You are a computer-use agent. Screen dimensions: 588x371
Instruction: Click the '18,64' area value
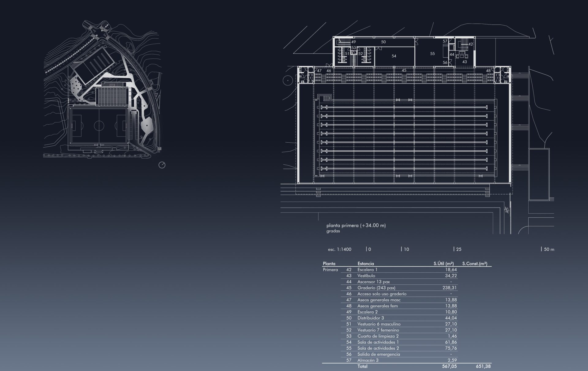451,270
